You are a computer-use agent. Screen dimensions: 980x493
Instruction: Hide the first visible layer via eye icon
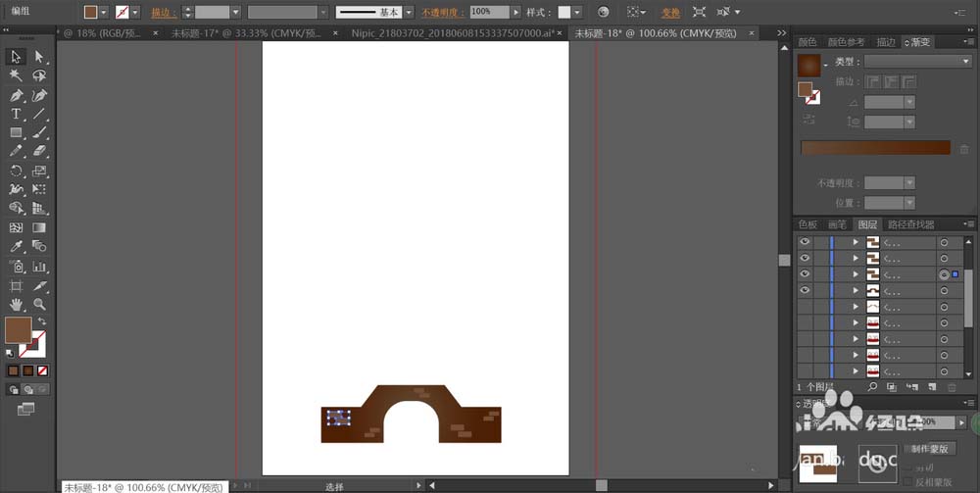click(x=805, y=242)
